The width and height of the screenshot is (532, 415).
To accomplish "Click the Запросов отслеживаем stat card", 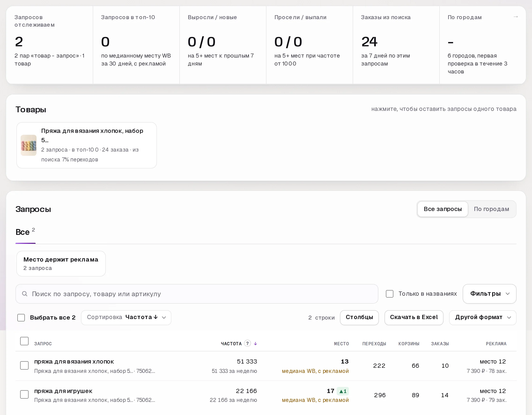I will pyautogui.click(x=49, y=45).
